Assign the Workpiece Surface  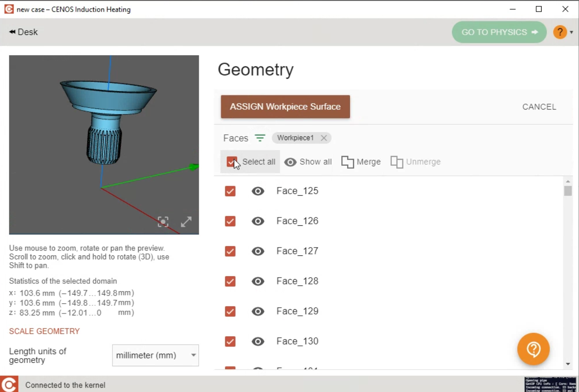285,107
